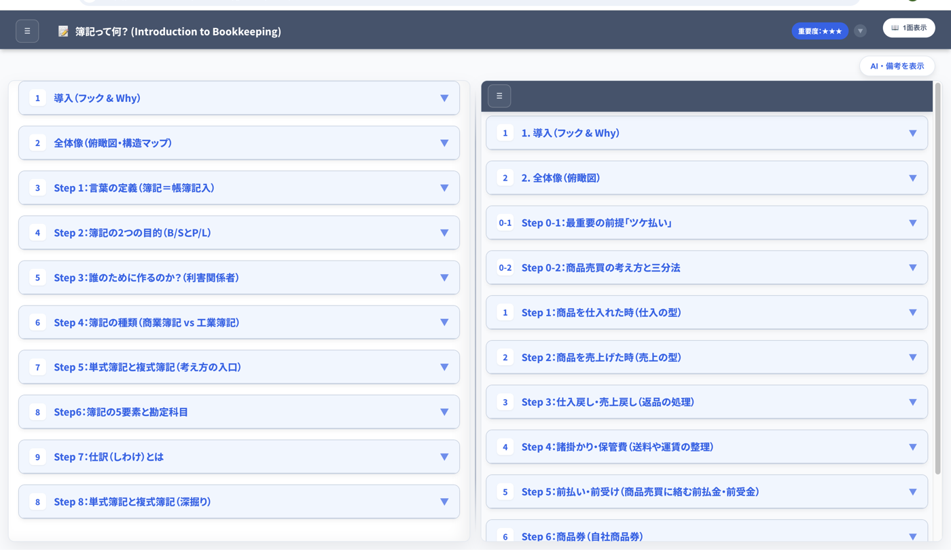Open the hamburger menu in right panel header
The image size is (951, 560).
coord(499,96)
